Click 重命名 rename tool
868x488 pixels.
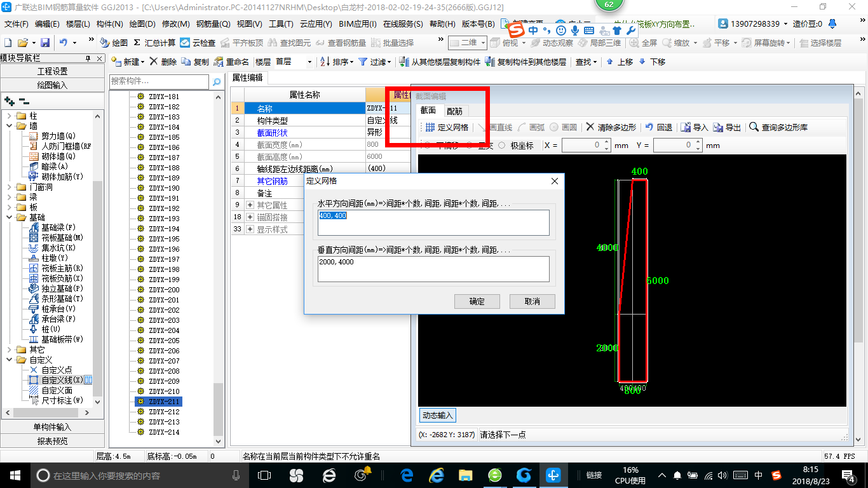pos(233,62)
